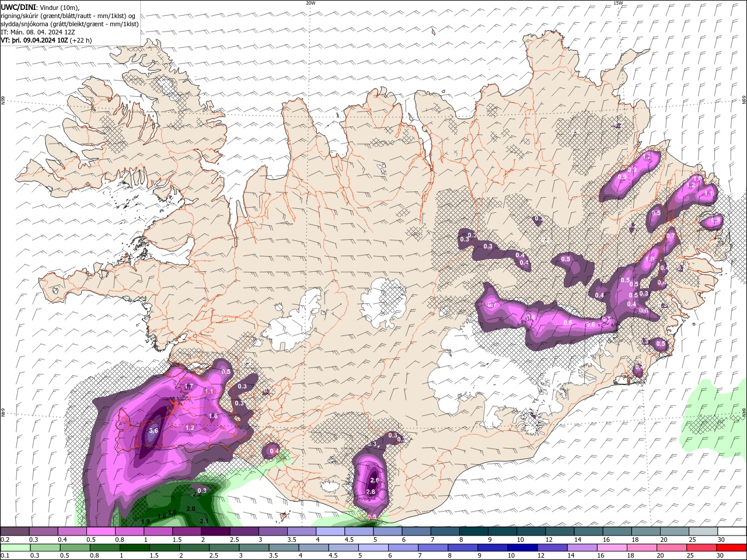
Task: Select the rigning/skúrir legend description line
Action: 68,15
